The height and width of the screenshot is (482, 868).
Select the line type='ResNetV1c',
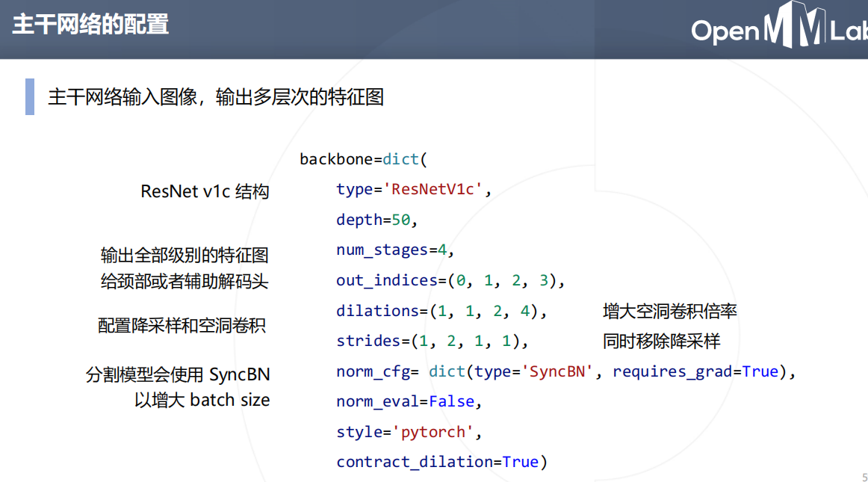(x=414, y=190)
